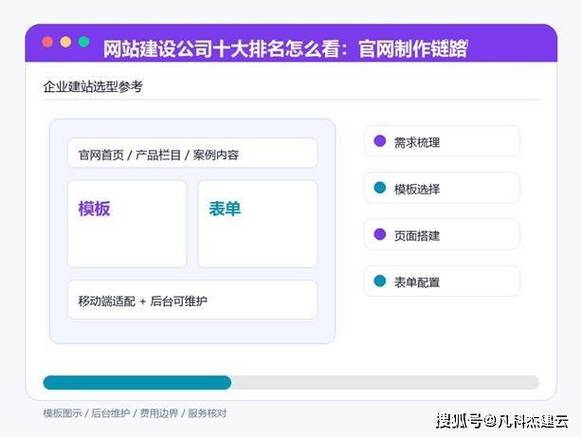
Task: Click the green window dot
Action: 84,42
